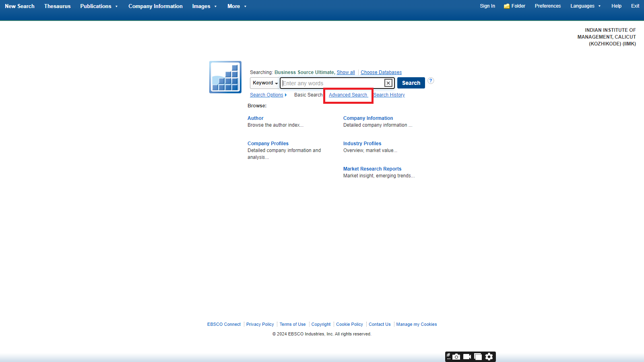The height and width of the screenshot is (362, 644).
Task: Go to Advanced Search link
Action: 348,95
